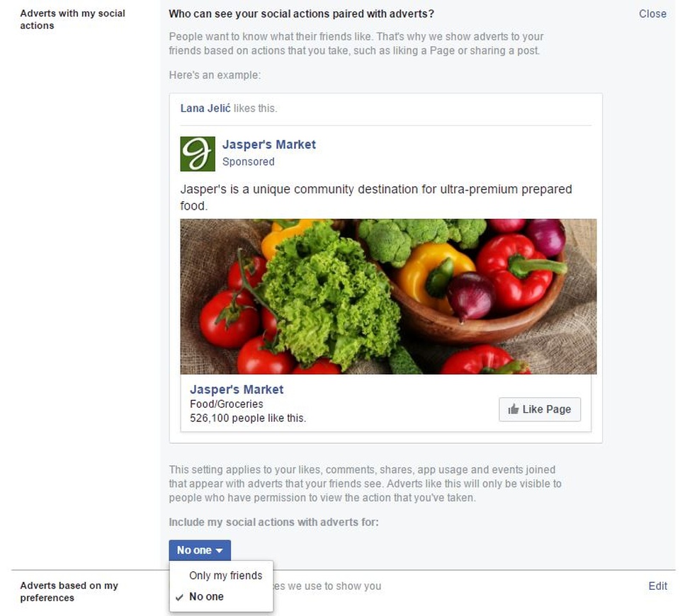This screenshot has width=680, height=616.
Task: Edit adverts based on my preferences
Action: pyautogui.click(x=657, y=586)
